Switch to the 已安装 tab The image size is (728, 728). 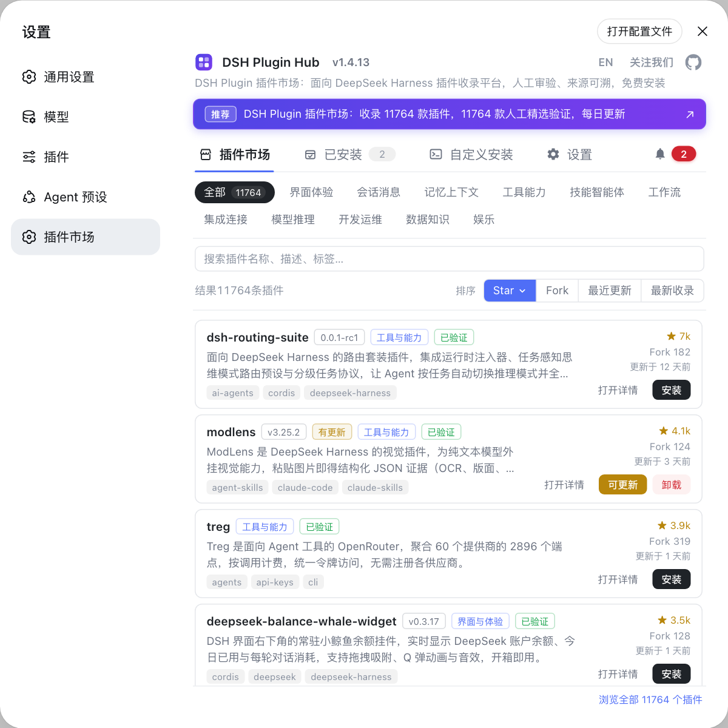tap(349, 155)
